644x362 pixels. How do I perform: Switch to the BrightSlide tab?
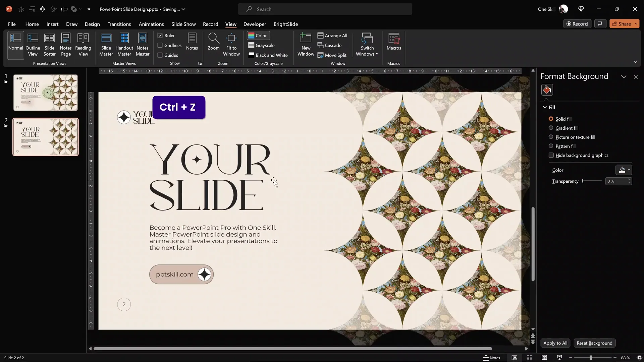click(x=286, y=24)
